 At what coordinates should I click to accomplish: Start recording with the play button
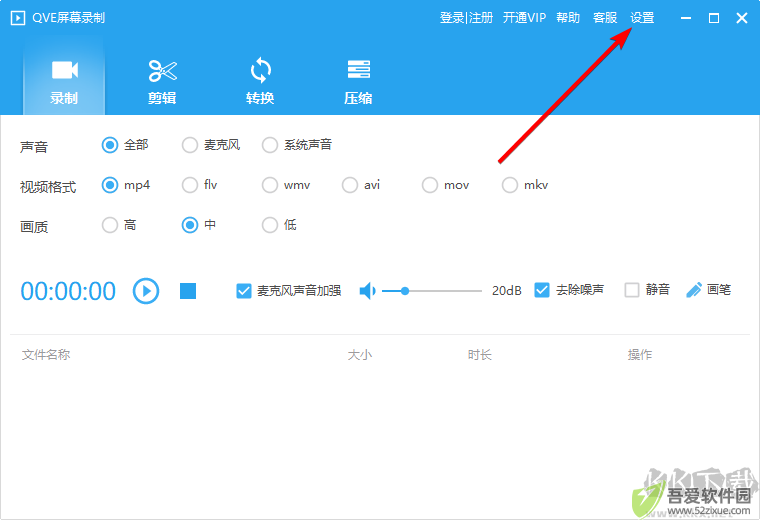tap(146, 291)
